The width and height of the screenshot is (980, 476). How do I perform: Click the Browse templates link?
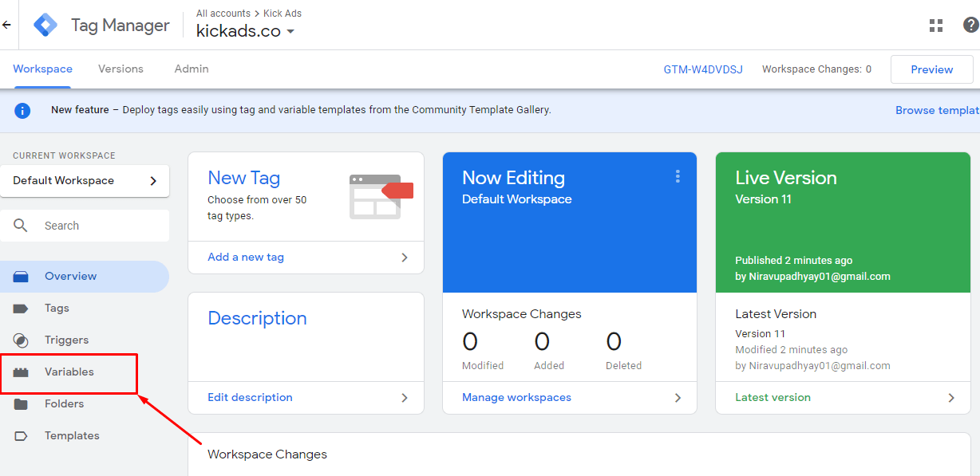938,111
